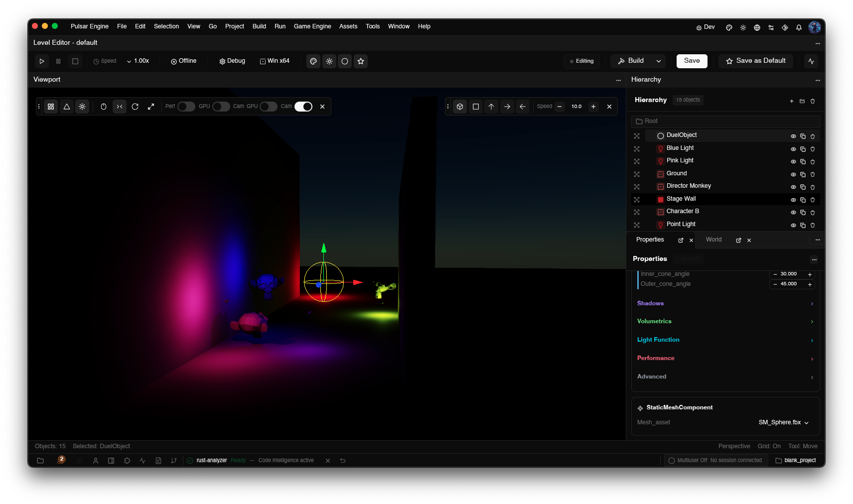Click the Offline status button
This screenshot has width=853, height=504.
point(183,61)
